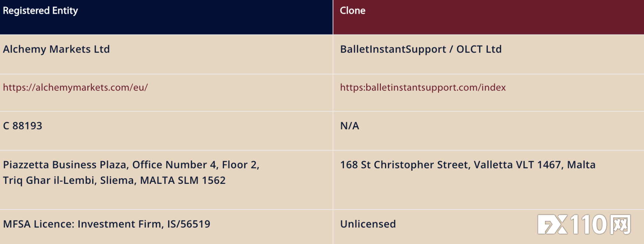Click Valletta VLT 1467 in clone address
644x244 pixels.
tap(517, 165)
